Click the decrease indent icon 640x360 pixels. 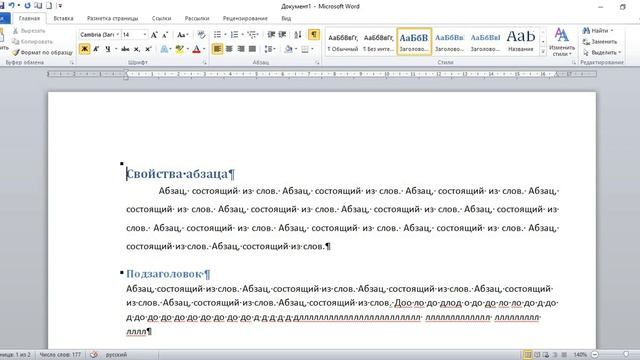[271, 35]
